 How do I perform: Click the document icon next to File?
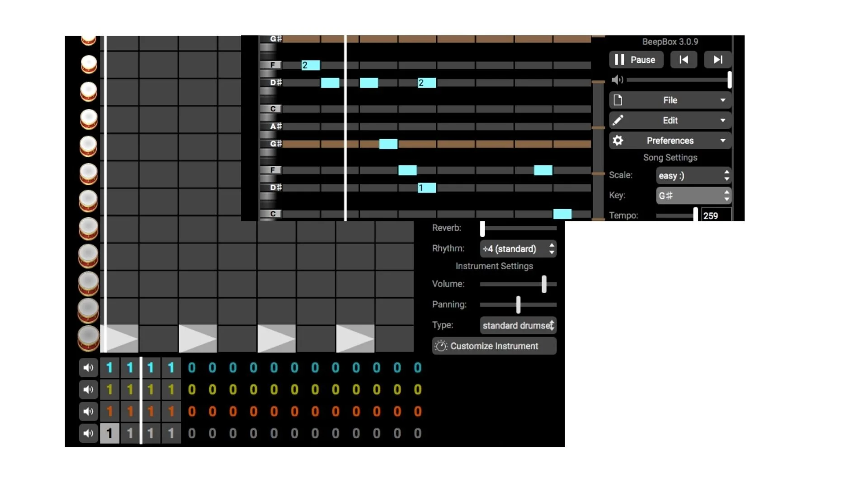[618, 100]
